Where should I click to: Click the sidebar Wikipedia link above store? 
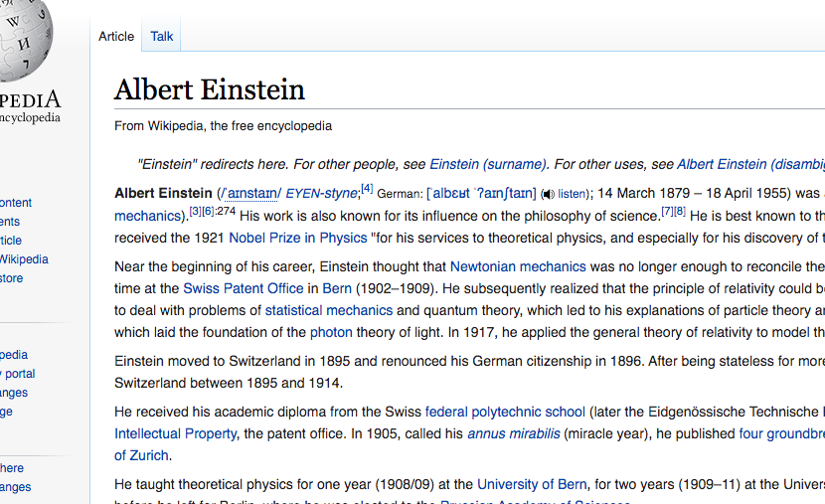click(x=24, y=259)
